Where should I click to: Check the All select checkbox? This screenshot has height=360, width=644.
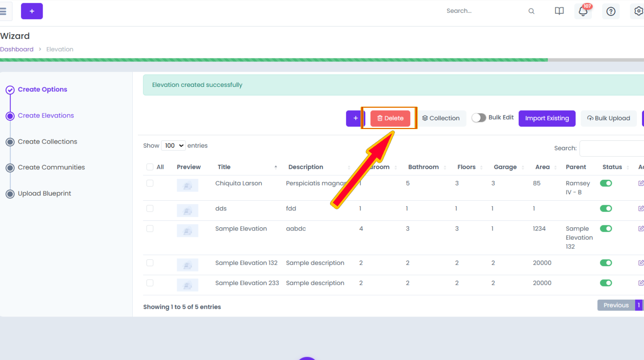(x=150, y=167)
